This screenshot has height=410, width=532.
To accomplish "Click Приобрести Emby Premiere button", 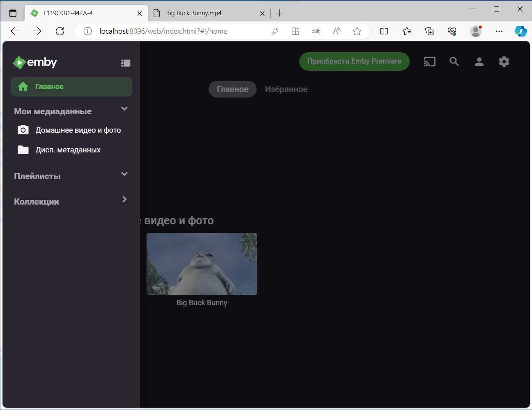I will point(354,61).
